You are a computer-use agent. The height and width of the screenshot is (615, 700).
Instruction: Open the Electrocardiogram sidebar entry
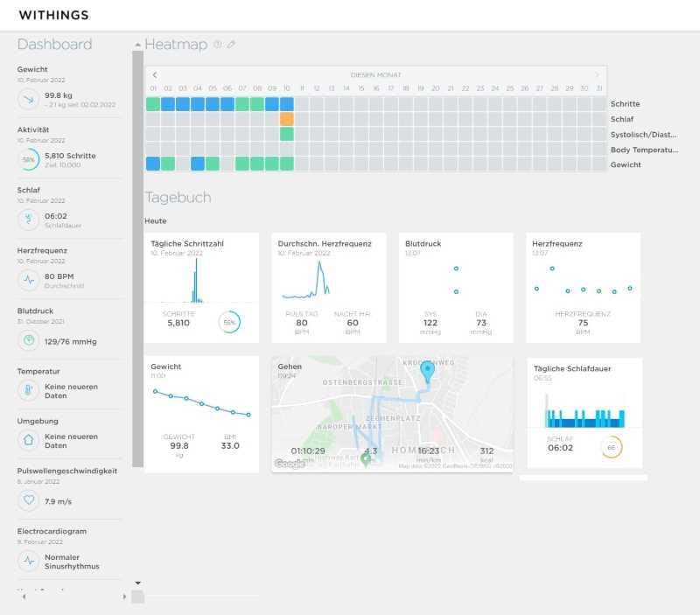click(69, 551)
